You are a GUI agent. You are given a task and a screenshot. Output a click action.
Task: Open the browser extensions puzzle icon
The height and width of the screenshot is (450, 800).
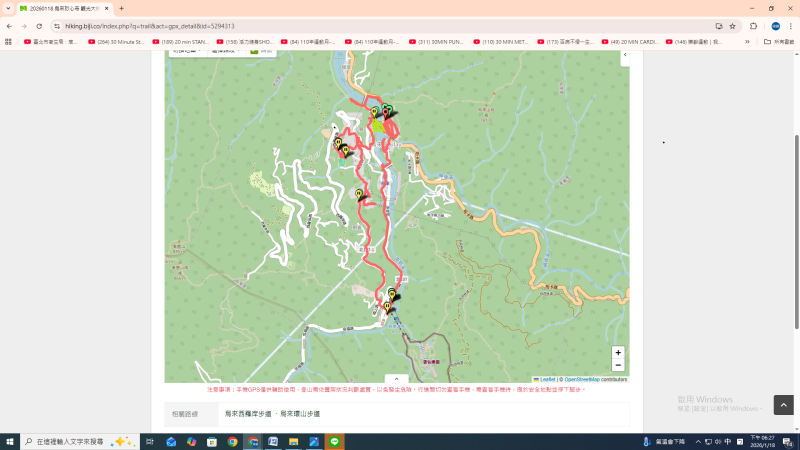point(754,26)
